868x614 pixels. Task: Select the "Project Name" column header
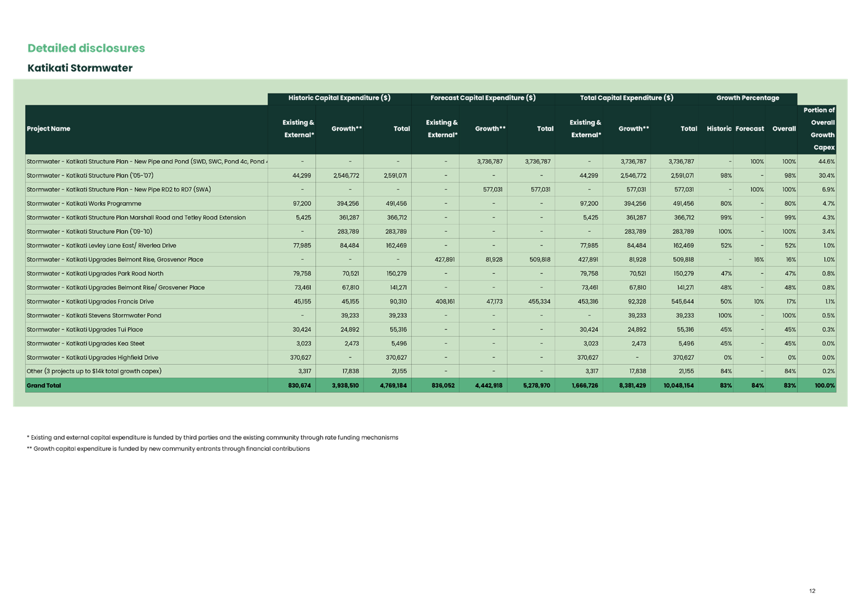(x=49, y=129)
